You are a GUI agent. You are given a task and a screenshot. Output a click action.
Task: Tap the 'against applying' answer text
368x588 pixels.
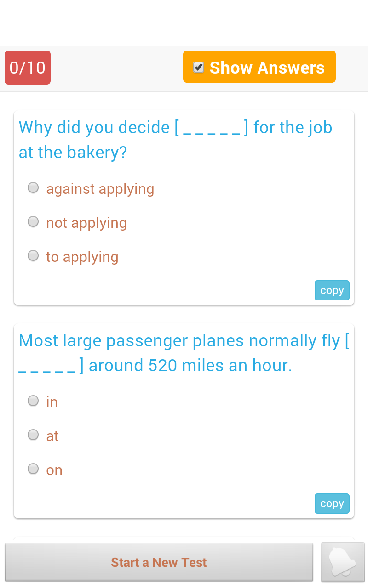tap(100, 189)
